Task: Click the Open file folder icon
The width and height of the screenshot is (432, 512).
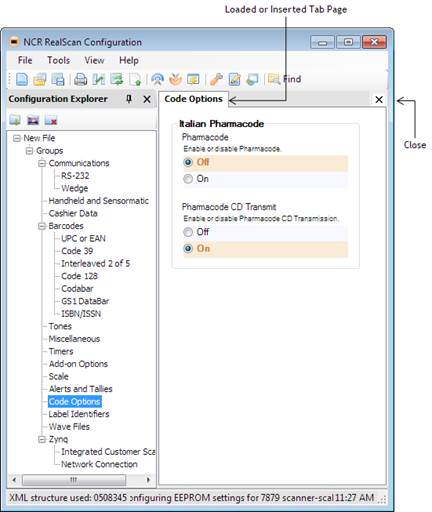Action: point(40,79)
